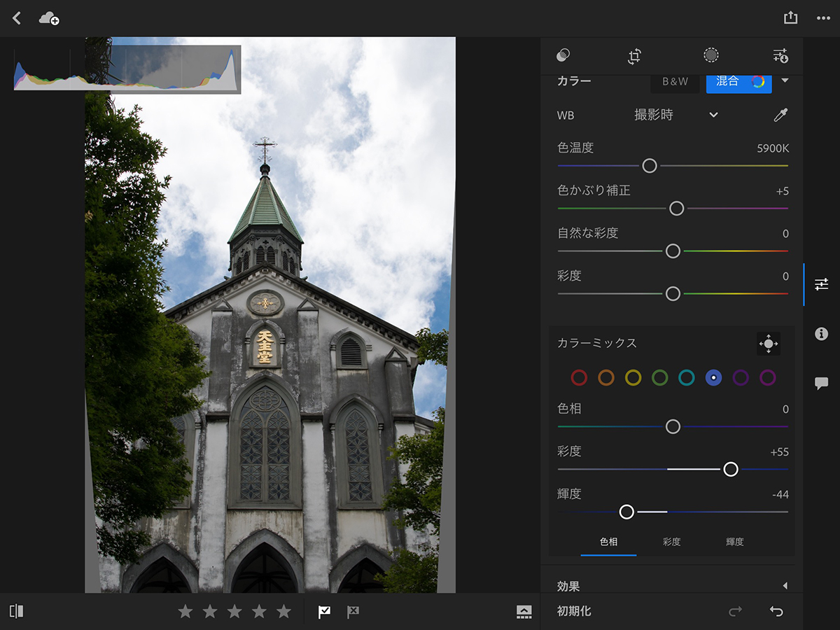
Task: Undo the last edit with the arrow
Action: coord(776,611)
